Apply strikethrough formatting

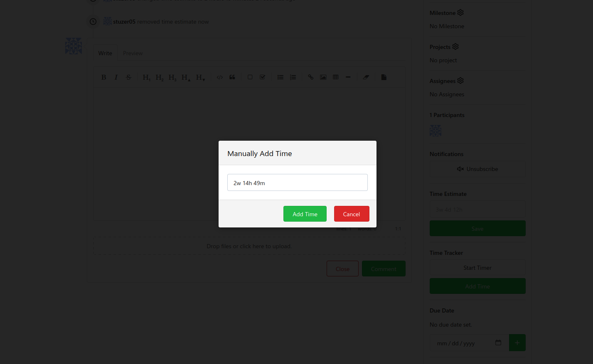(x=128, y=77)
